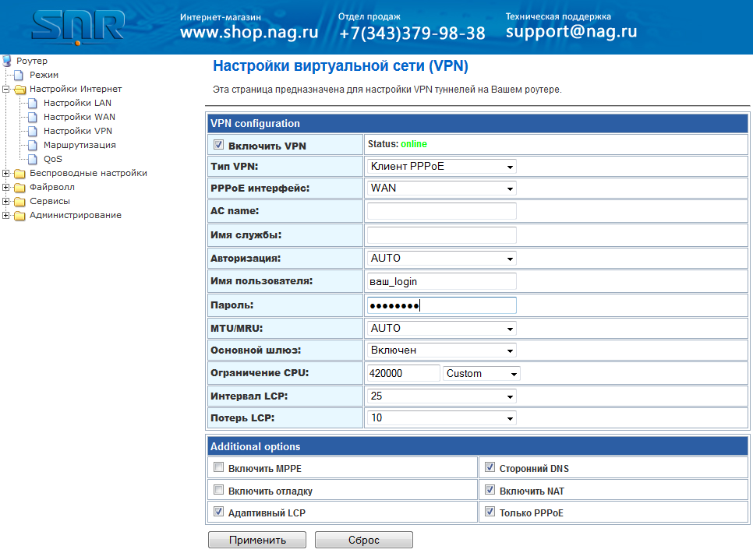This screenshot has width=753, height=560.
Task: Open Настройки LAN in the sidebar
Action: click(x=77, y=103)
